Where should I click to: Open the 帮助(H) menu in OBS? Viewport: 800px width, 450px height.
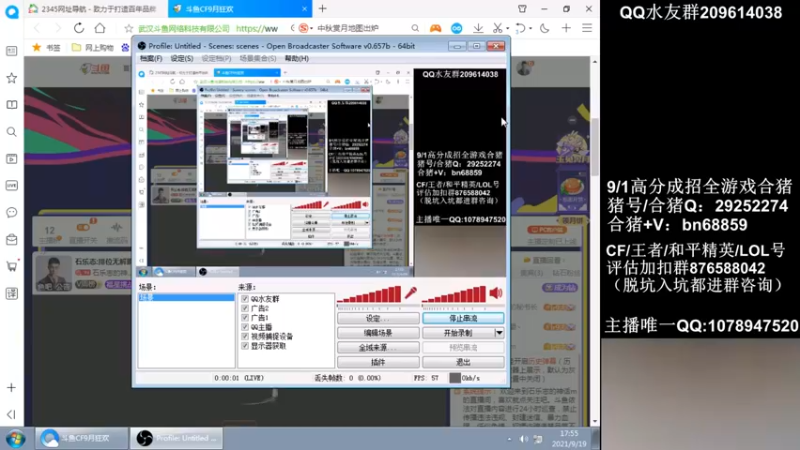pyautogui.click(x=296, y=58)
